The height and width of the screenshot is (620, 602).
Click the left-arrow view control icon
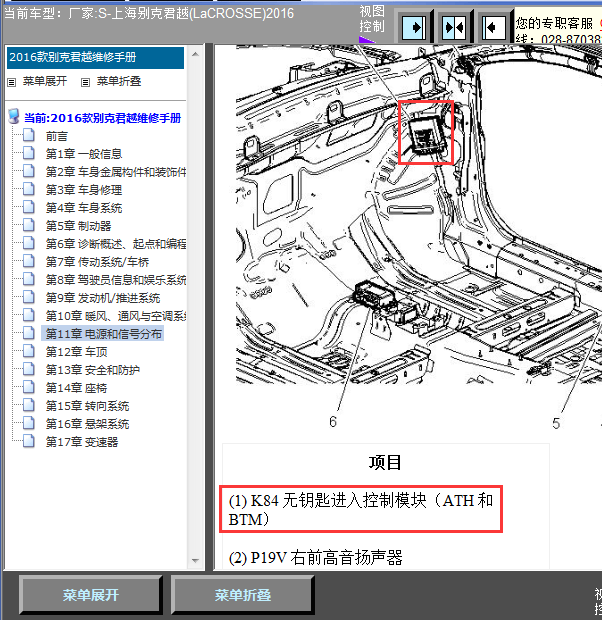(494, 27)
